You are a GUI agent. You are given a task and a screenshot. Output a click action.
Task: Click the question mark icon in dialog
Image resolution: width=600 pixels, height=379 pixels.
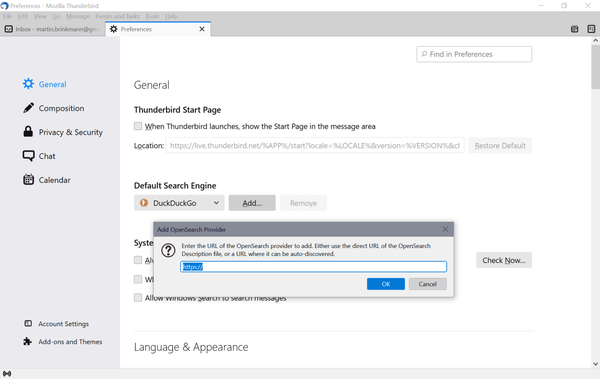168,250
